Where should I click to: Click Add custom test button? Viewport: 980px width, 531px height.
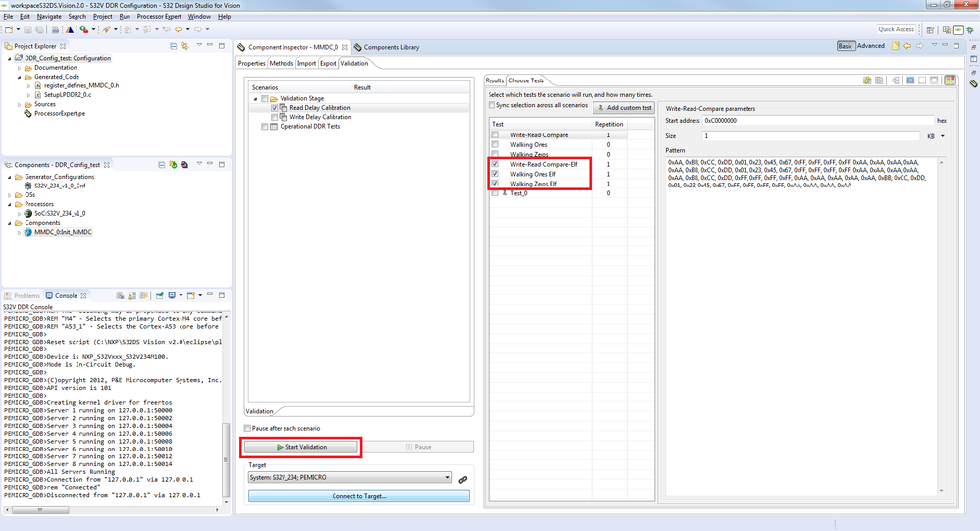624,108
